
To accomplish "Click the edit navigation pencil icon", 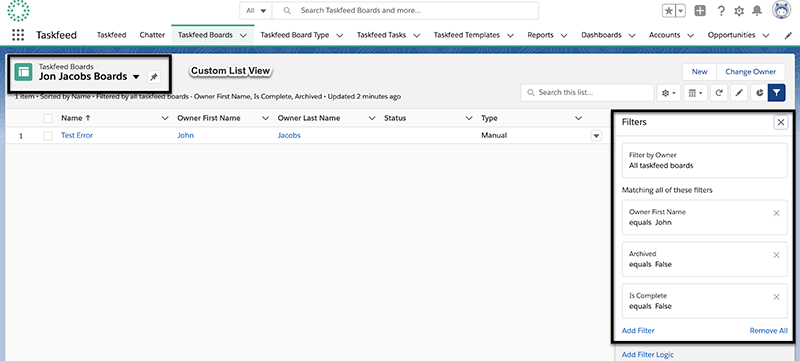I will tap(788, 35).
